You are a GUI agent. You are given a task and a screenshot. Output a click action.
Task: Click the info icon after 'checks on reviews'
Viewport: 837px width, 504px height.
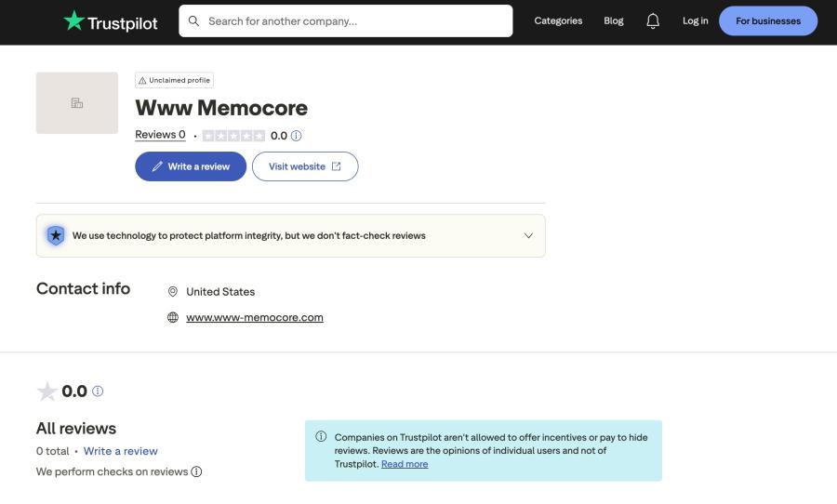196,471
